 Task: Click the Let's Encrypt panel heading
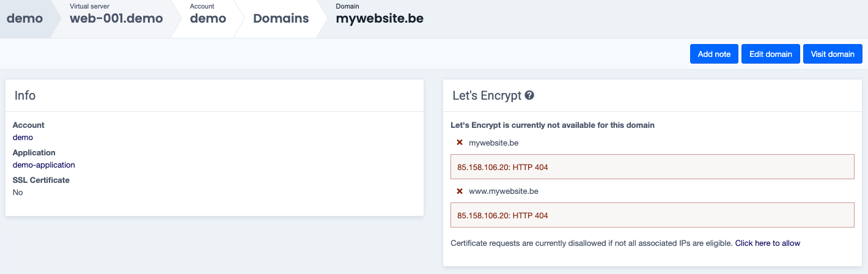point(487,95)
